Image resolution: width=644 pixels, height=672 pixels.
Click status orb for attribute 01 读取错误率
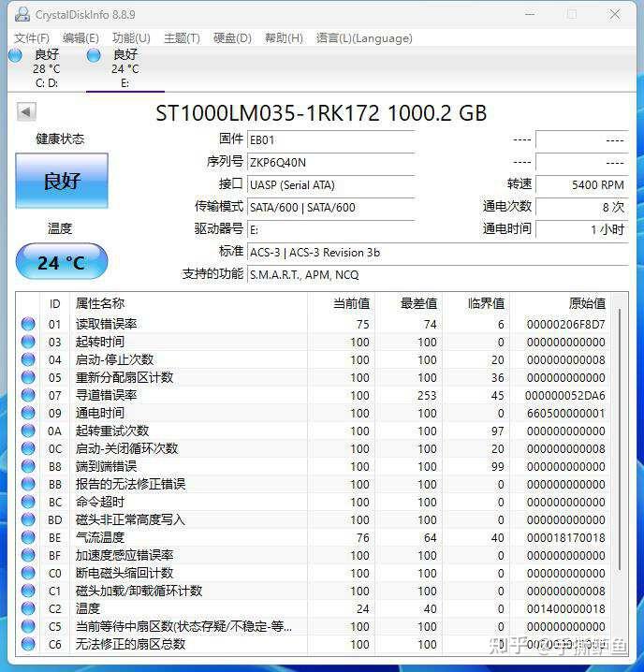click(x=28, y=324)
